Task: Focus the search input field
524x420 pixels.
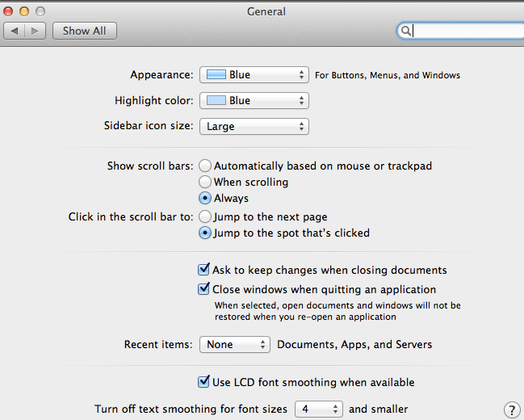Action: click(460, 31)
